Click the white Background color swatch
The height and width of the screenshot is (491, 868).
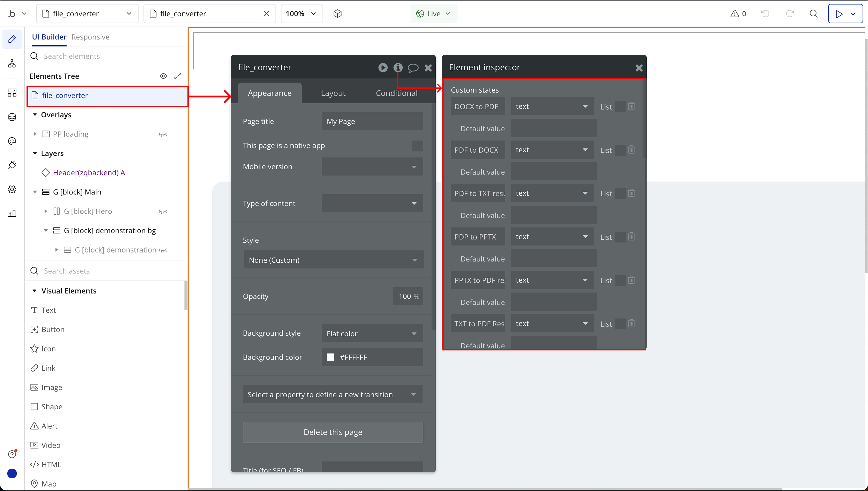[330, 357]
